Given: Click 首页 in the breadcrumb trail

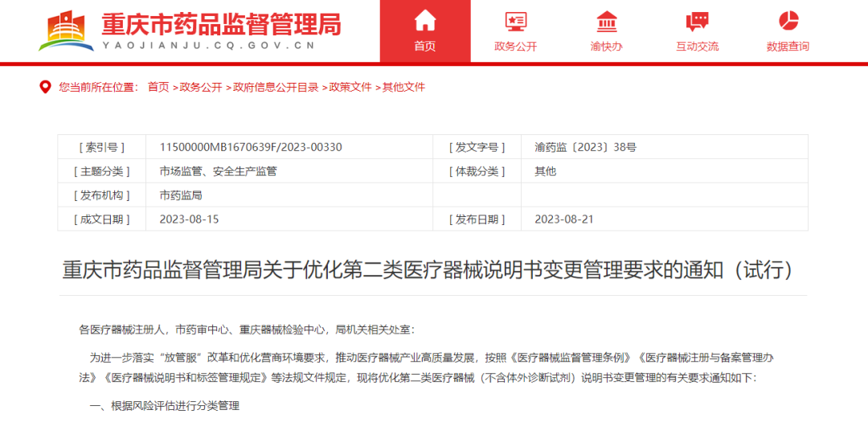Looking at the screenshot, I should pyautogui.click(x=158, y=87).
